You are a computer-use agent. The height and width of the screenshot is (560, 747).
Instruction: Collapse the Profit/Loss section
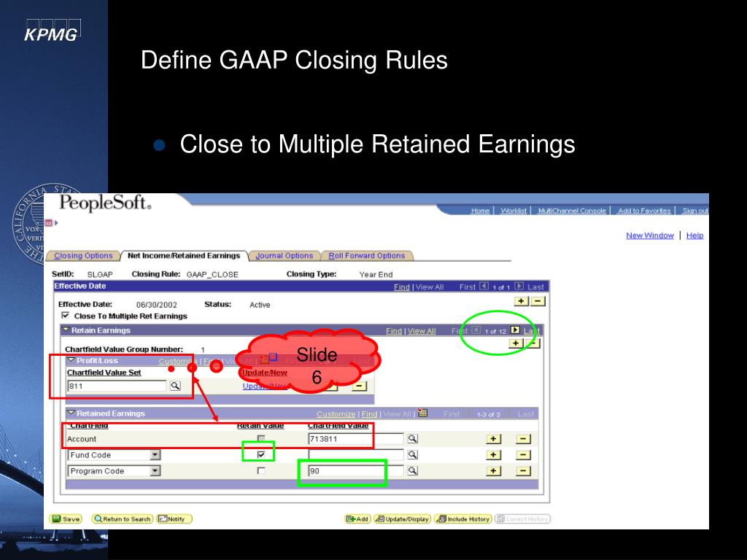coord(71,360)
